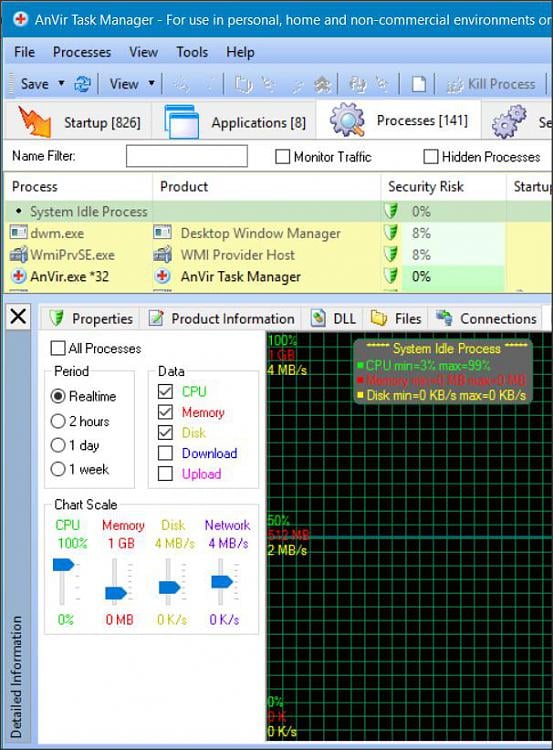This screenshot has width=553, height=750.
Task: Open the DLL tab
Action: [333, 319]
